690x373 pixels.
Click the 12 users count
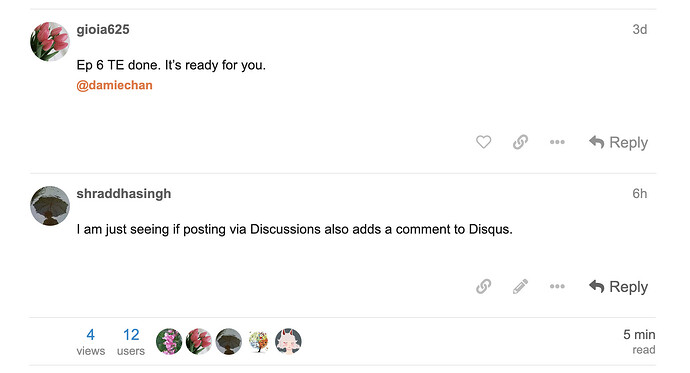131,341
